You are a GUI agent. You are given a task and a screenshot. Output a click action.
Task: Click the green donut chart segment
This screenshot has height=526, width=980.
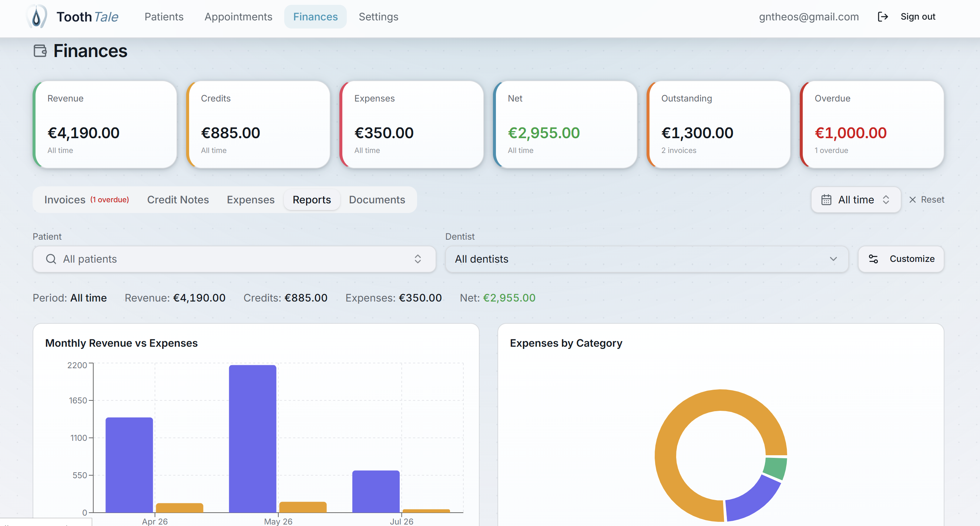775,468
